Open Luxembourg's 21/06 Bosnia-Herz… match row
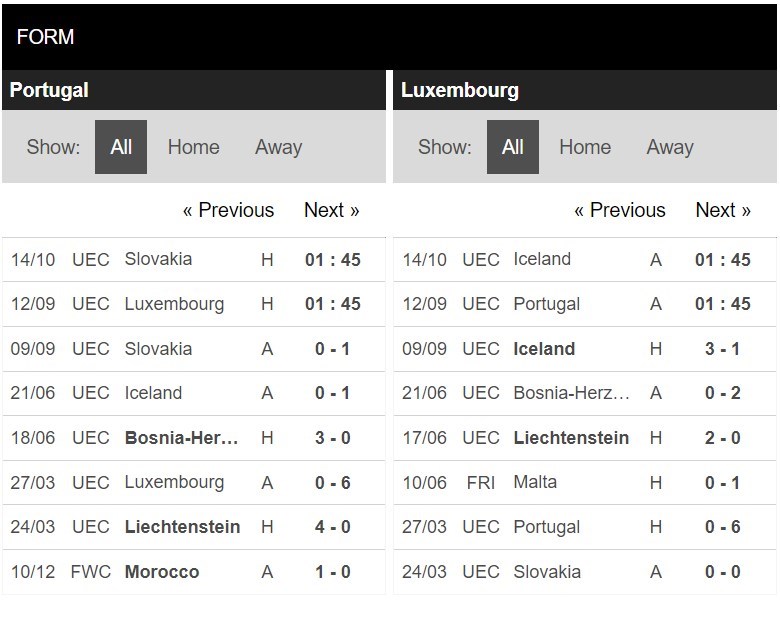 point(585,393)
